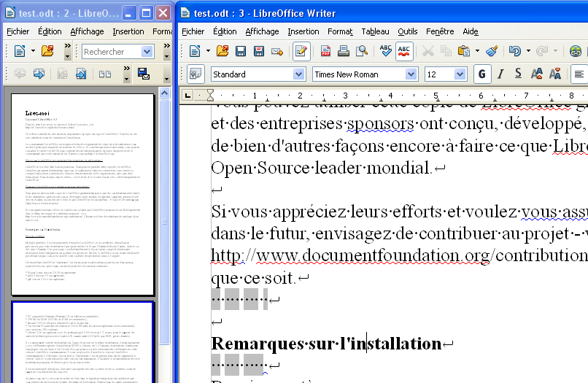Click the Cut scissors icon
Viewport: 588px width, 383px height.
428,51
